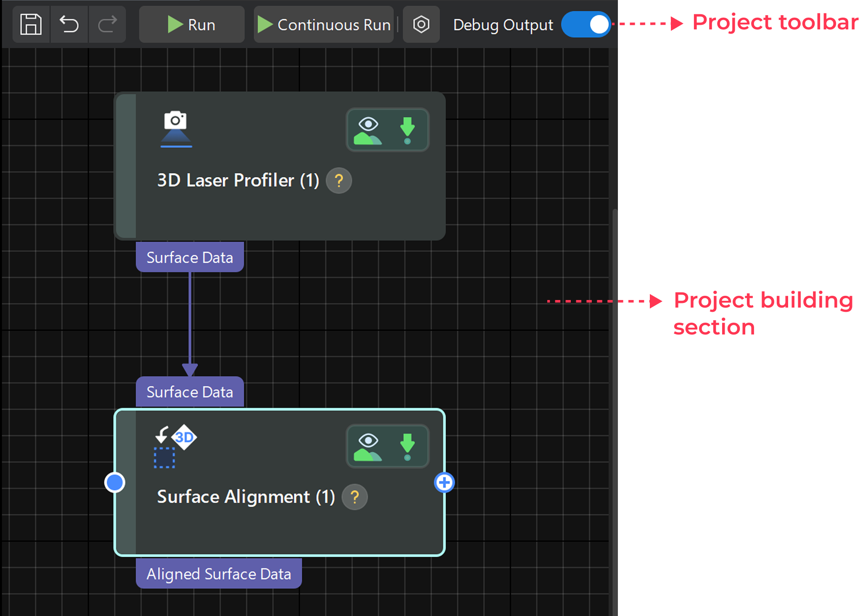
Task: Toggle the Debug Output switch
Action: 586,24
